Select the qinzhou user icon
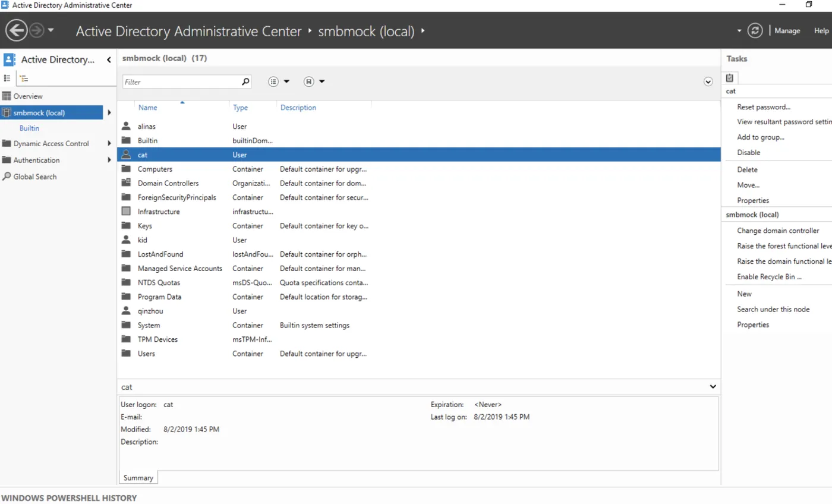 125,311
